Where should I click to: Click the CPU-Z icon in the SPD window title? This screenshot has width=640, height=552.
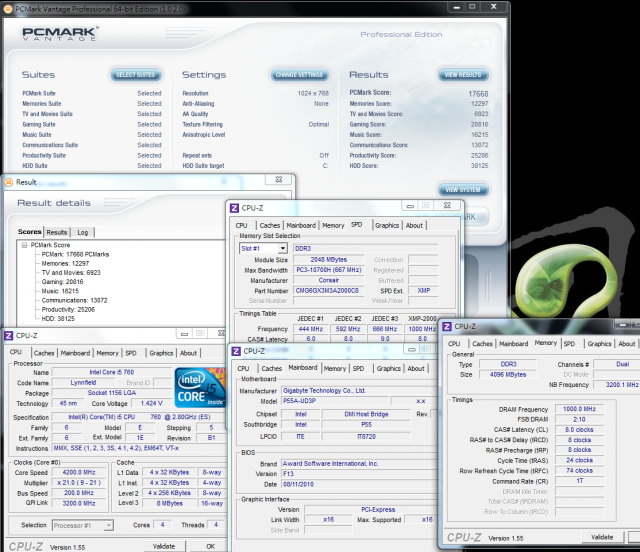234,208
